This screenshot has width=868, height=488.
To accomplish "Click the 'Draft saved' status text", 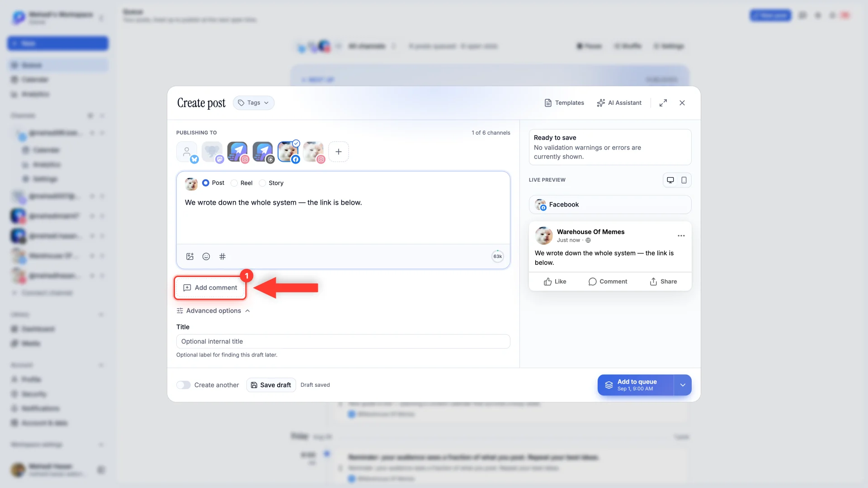I will (x=315, y=385).
